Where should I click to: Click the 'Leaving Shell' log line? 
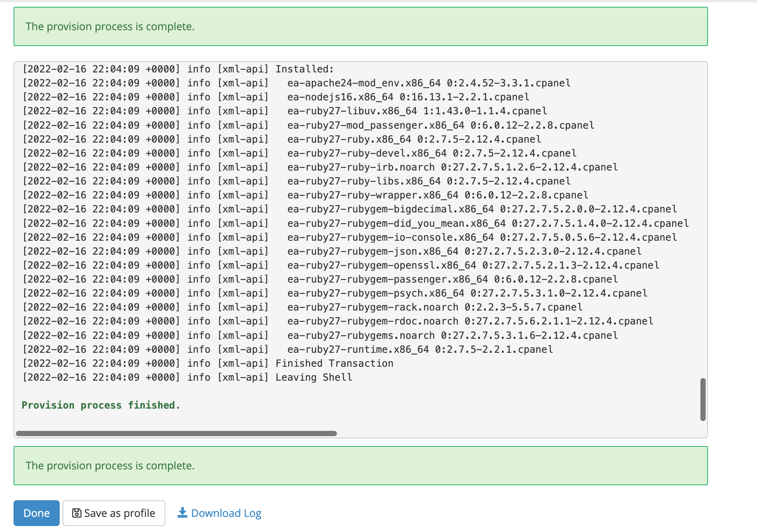tap(314, 377)
